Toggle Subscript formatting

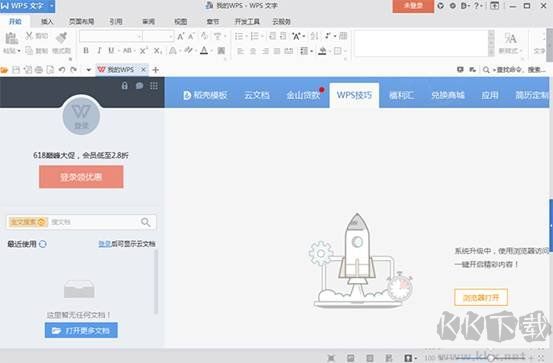(x=158, y=51)
